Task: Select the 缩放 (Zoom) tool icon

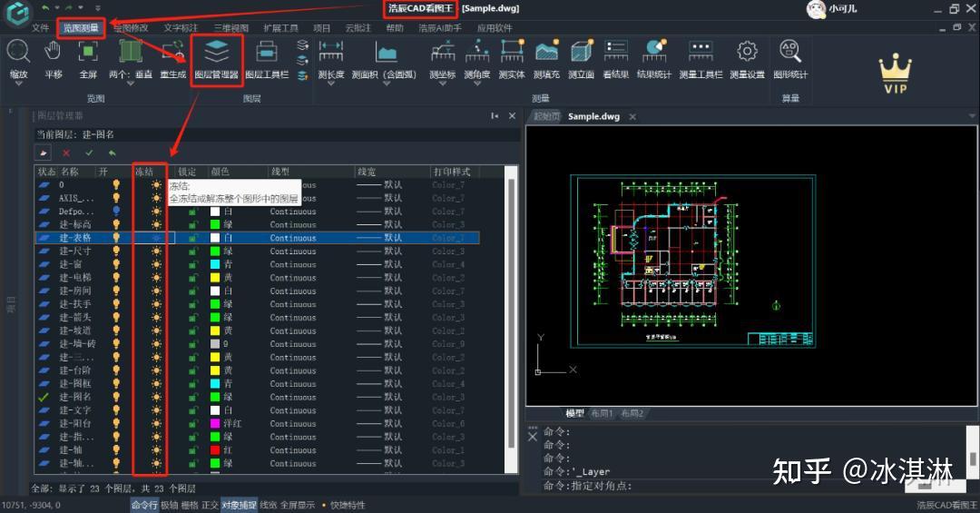Action: point(18,51)
